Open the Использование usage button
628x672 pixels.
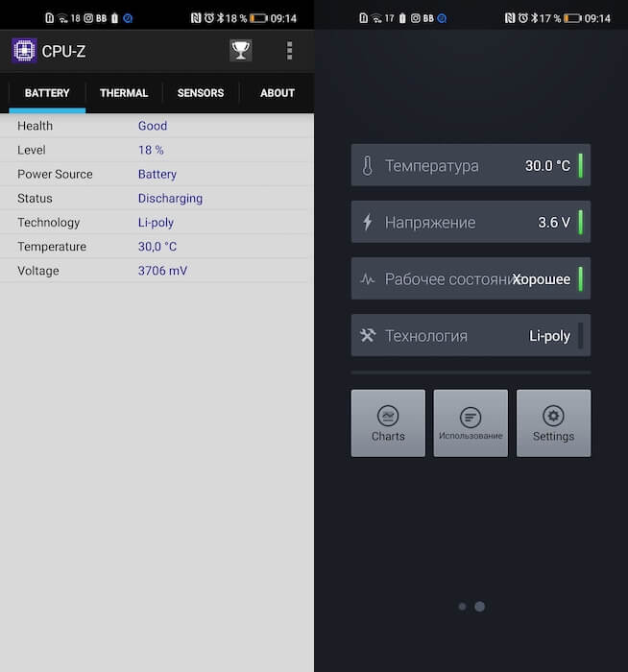click(471, 423)
